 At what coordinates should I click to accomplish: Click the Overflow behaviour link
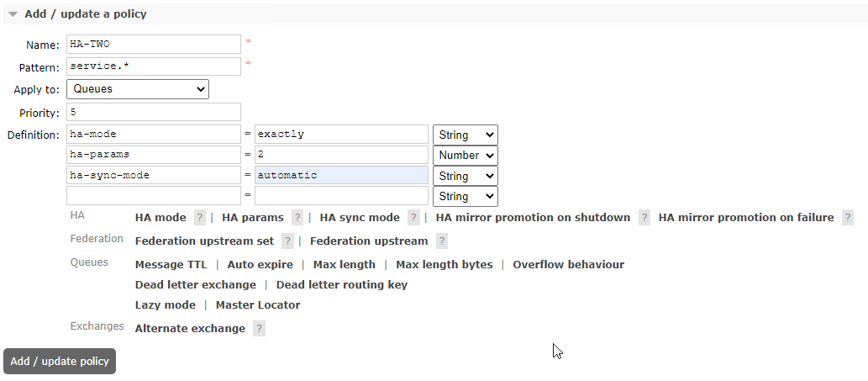[x=568, y=265]
